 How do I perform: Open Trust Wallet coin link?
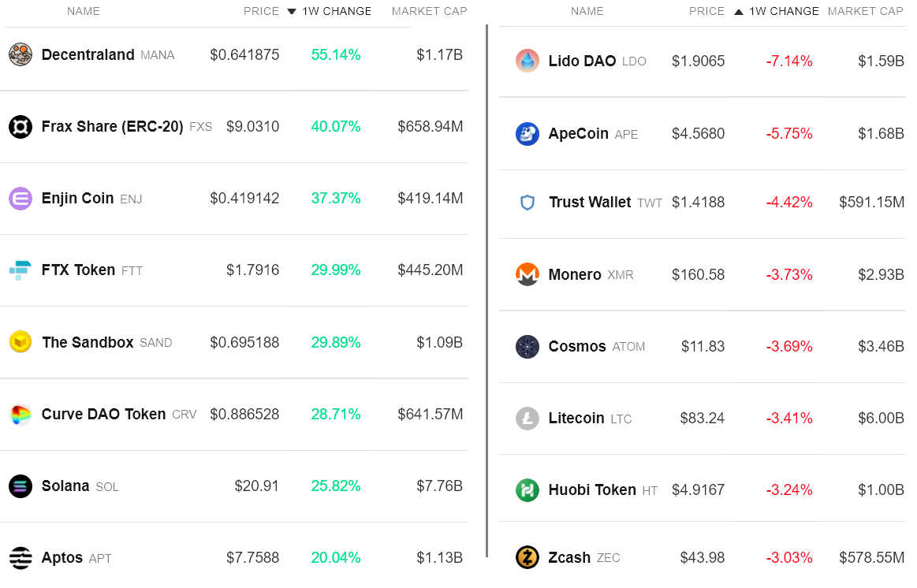tap(590, 202)
